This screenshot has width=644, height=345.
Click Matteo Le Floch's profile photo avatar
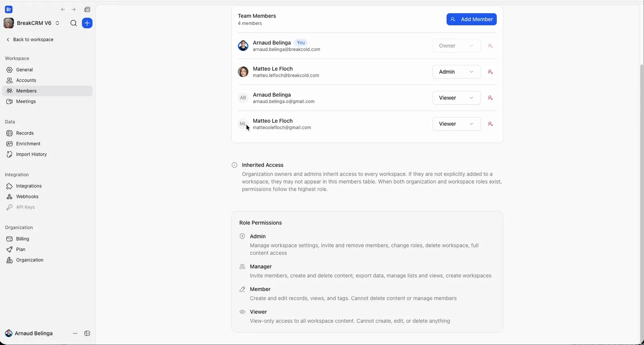pyautogui.click(x=243, y=72)
